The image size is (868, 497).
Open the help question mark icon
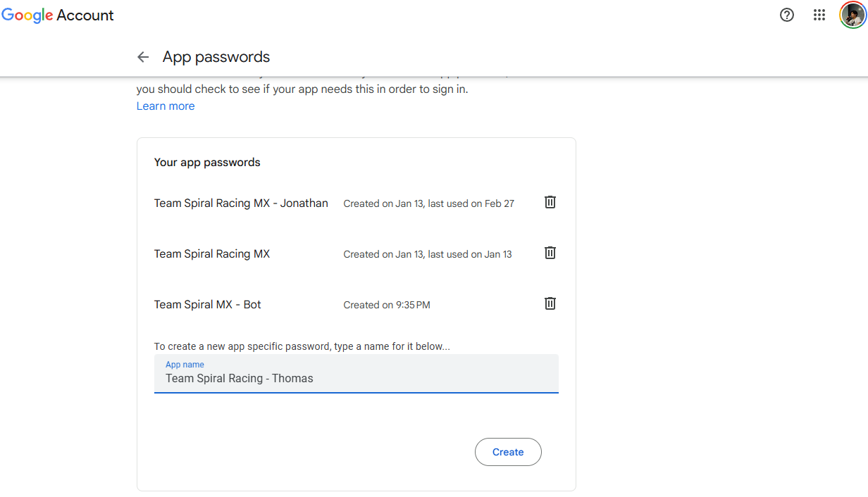787,15
